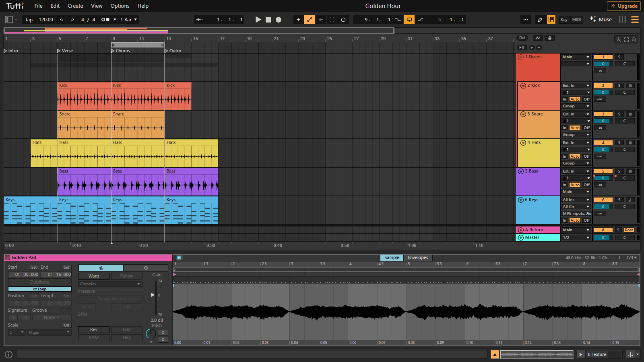This screenshot has height=362, width=644.
Task: Click the lock envelopes icon
Action: [x=549, y=38]
